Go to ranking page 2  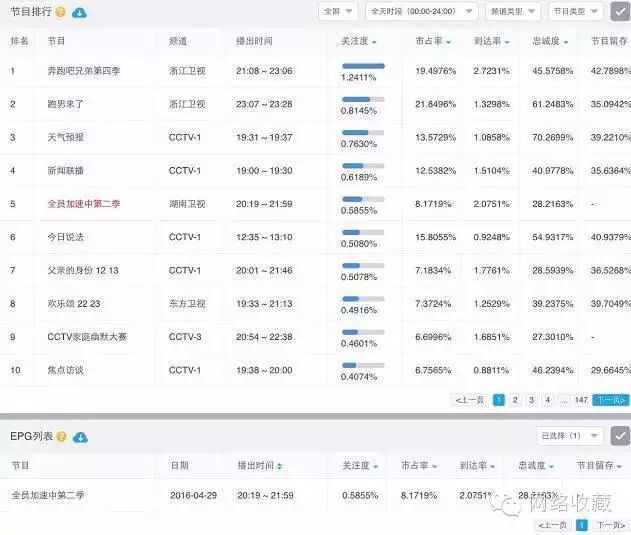[515, 400]
